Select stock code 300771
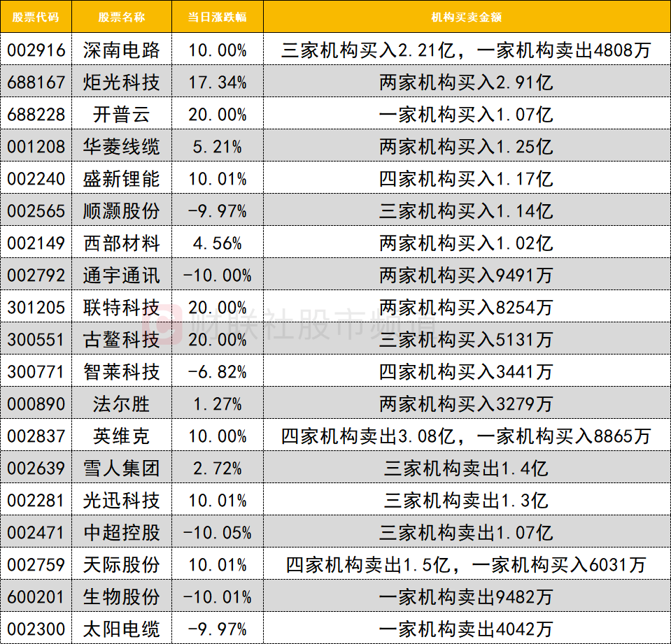This screenshot has height=644, width=671. point(36,372)
